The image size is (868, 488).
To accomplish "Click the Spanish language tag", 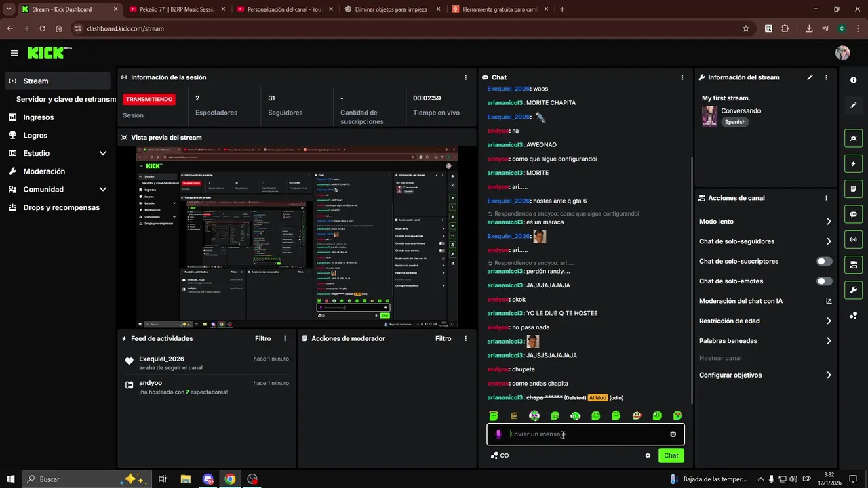I will tap(734, 122).
